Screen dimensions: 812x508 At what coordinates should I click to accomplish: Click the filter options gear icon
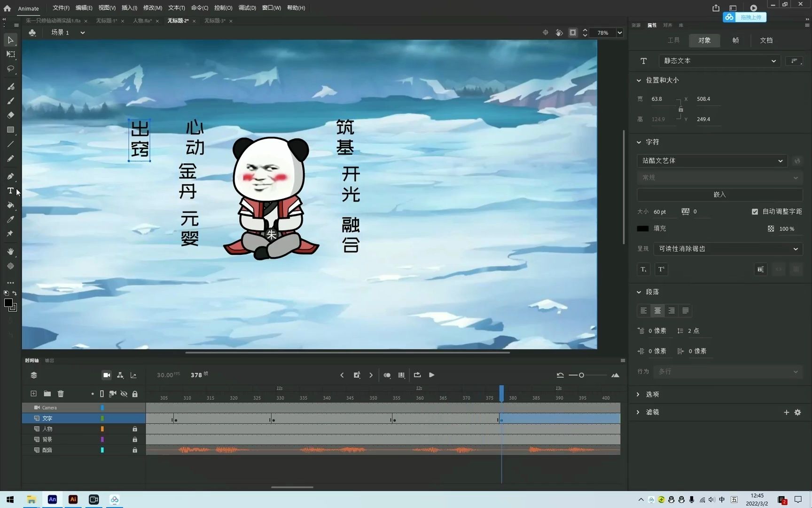click(797, 413)
